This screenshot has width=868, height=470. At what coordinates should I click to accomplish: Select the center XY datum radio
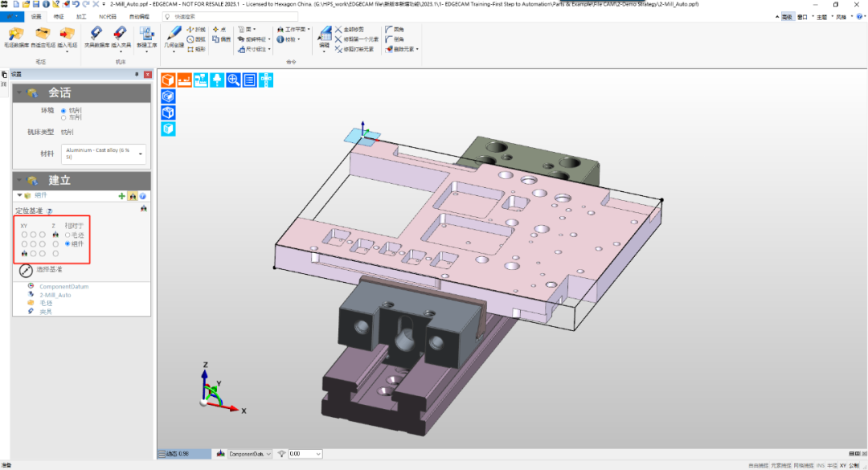(33, 244)
